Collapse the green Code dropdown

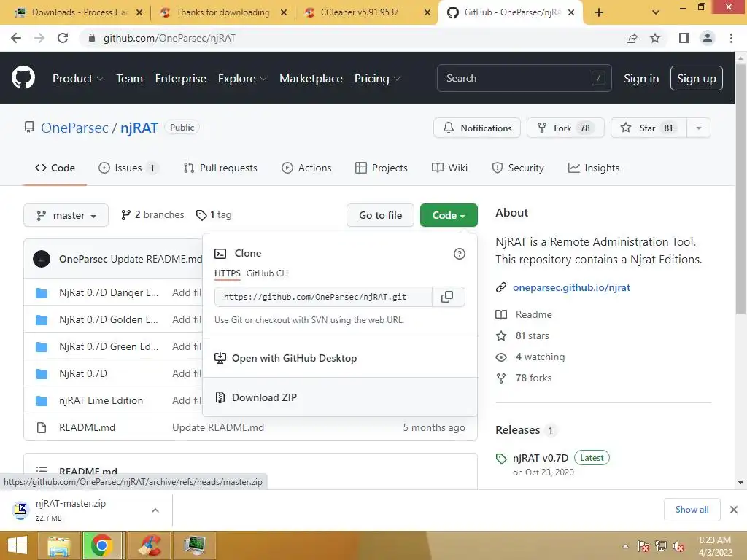pyautogui.click(x=449, y=215)
